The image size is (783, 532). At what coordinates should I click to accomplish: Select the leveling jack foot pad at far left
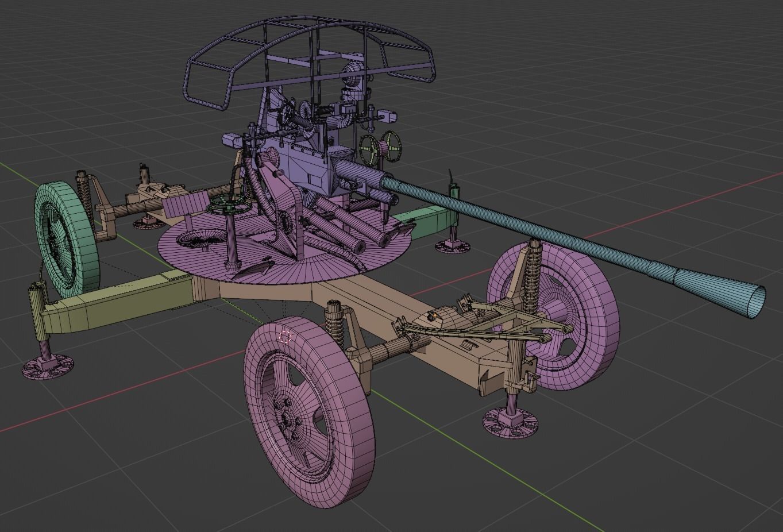click(48, 367)
